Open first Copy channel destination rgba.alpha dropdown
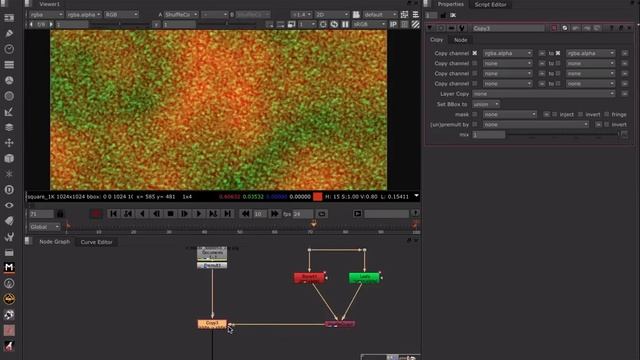640x360 pixels. 590,53
